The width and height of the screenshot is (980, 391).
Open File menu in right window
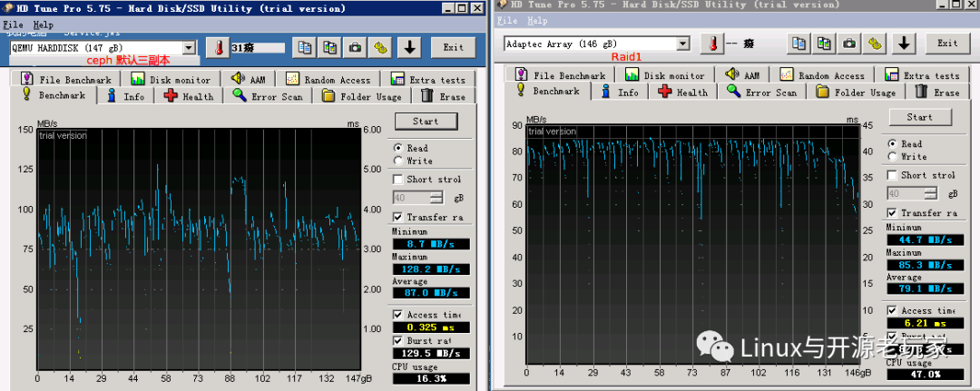click(507, 20)
